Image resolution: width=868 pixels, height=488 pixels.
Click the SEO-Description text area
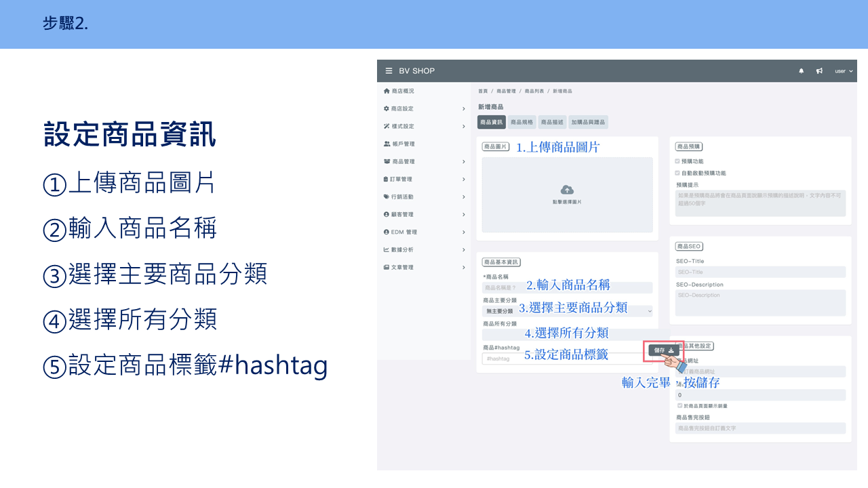pos(761,303)
